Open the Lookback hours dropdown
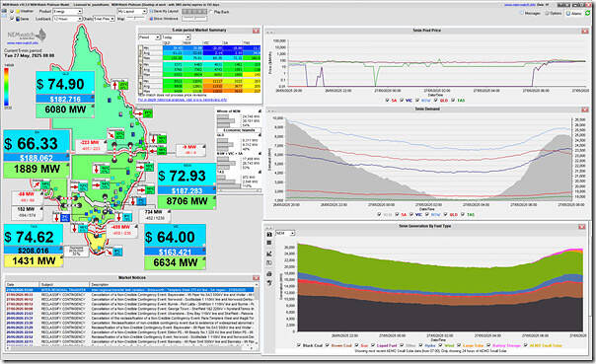 pyautogui.click(x=67, y=19)
